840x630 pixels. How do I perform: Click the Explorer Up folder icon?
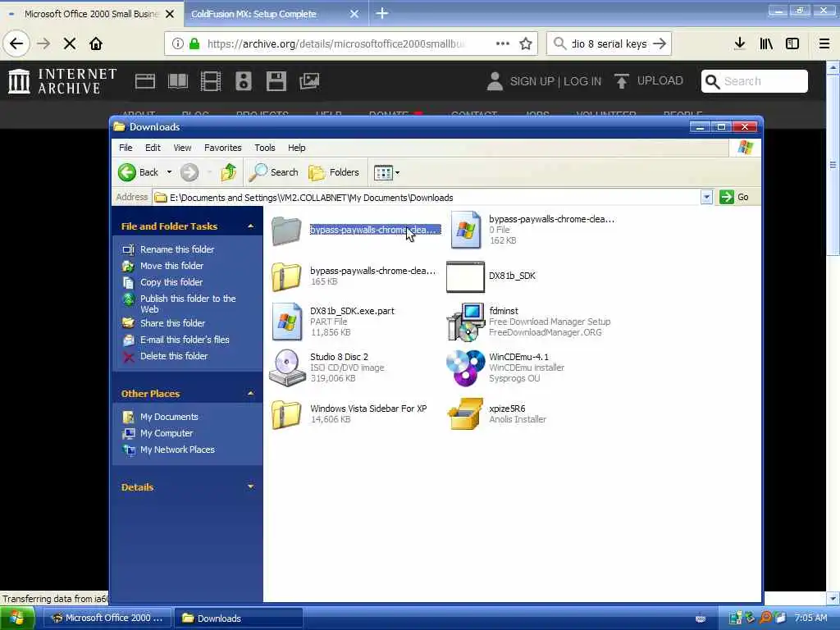point(229,172)
